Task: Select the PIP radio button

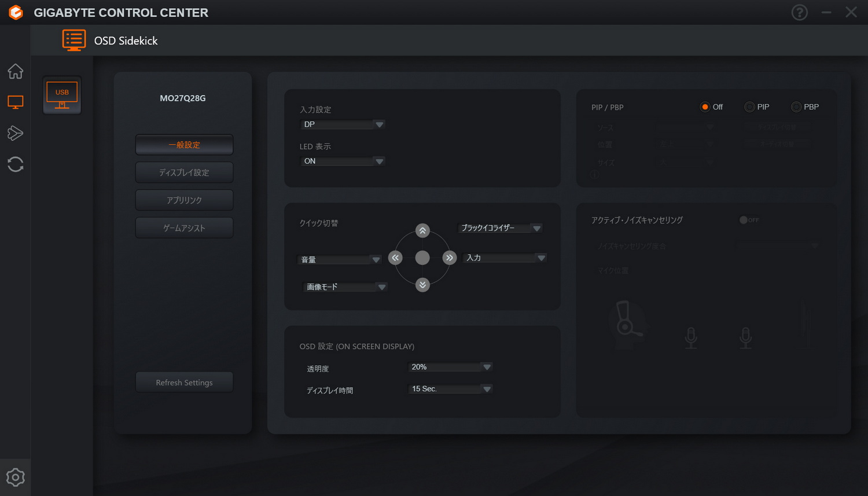Action: pos(749,107)
